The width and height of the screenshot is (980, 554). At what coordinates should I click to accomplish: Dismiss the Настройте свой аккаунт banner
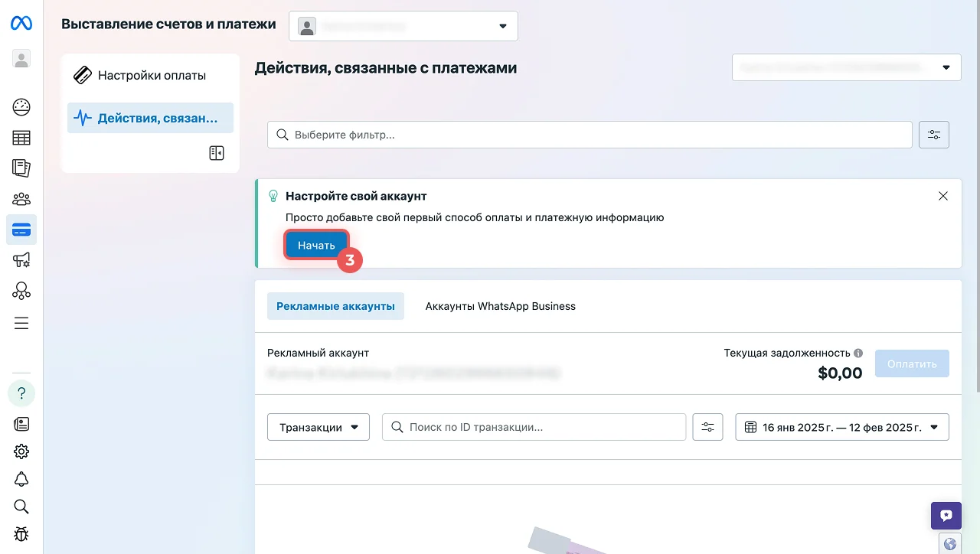click(943, 196)
